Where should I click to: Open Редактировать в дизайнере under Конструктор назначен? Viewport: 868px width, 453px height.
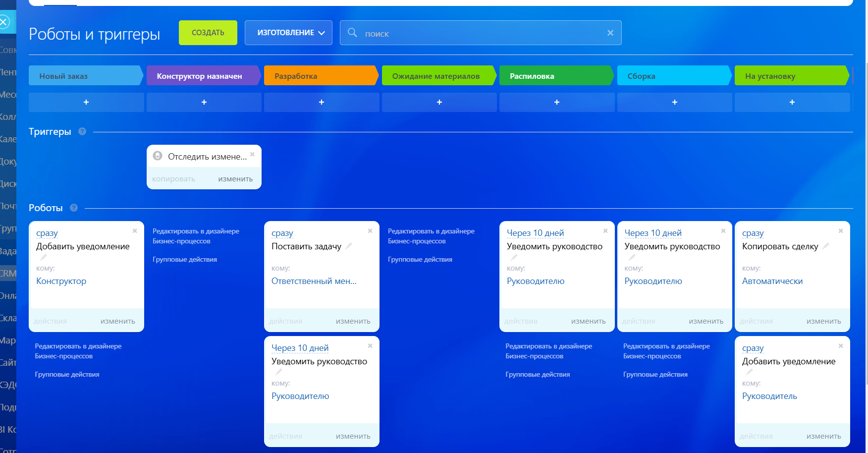tap(196, 236)
